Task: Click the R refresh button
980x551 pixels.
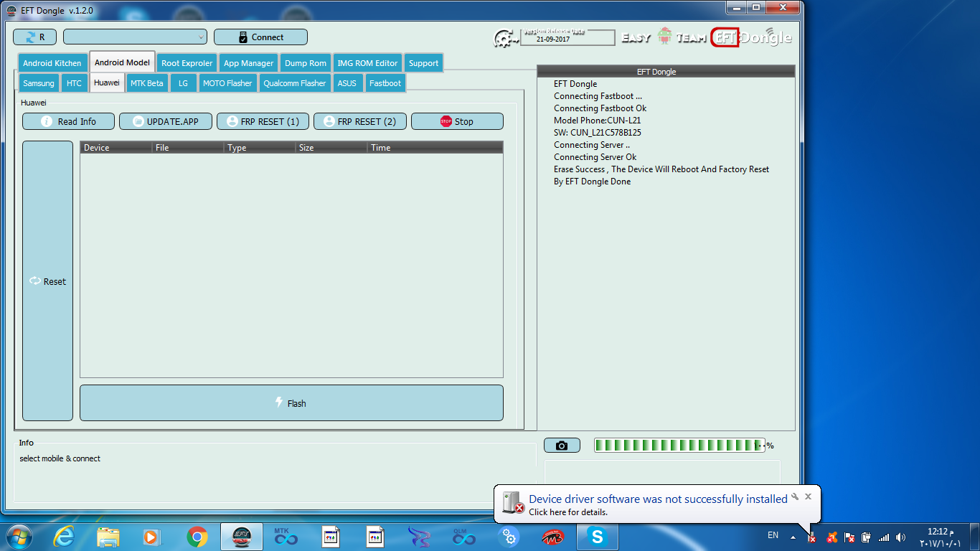Action: [x=34, y=37]
